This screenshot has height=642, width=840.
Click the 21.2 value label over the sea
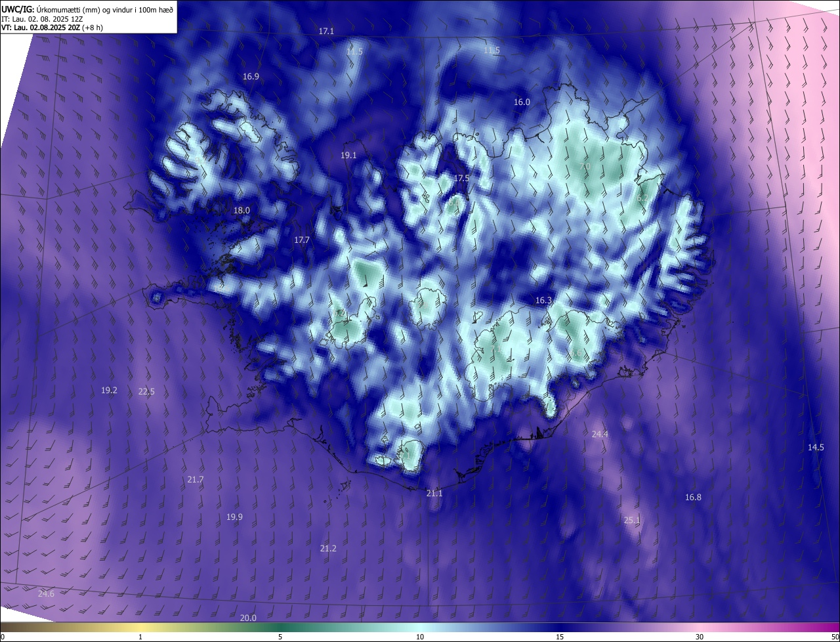(x=328, y=549)
